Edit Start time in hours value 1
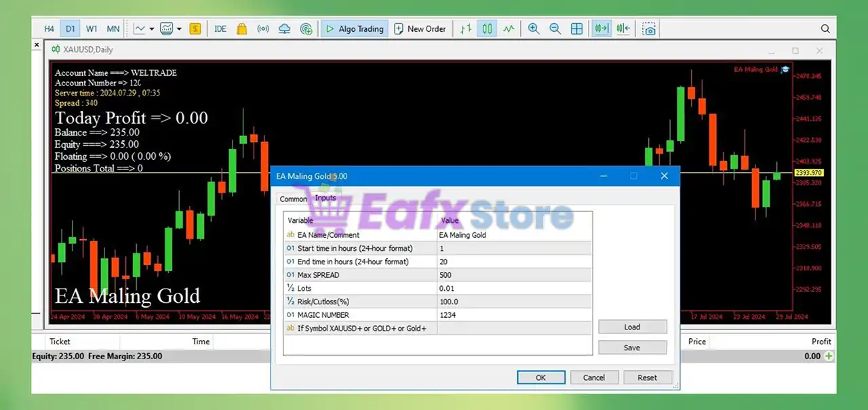The height and width of the screenshot is (410, 868). (x=514, y=249)
